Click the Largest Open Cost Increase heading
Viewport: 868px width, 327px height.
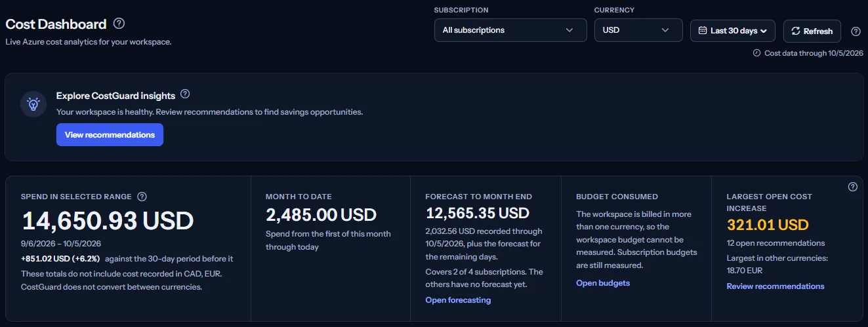(769, 202)
